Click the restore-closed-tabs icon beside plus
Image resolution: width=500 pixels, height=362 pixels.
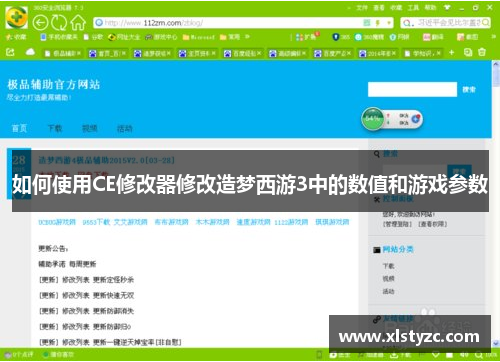(468, 52)
